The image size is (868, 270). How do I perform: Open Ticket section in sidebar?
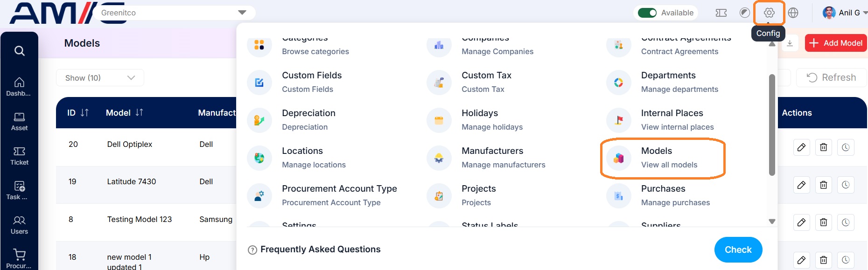tap(19, 156)
